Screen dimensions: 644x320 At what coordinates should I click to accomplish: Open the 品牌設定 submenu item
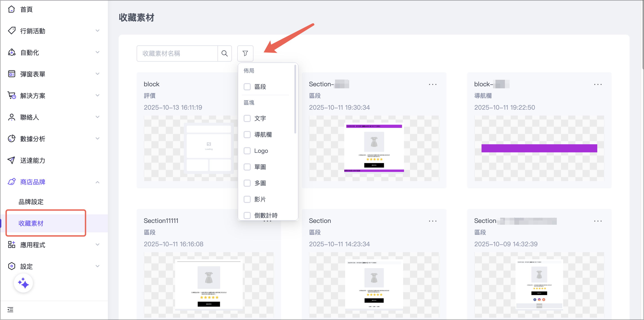pyautogui.click(x=31, y=202)
